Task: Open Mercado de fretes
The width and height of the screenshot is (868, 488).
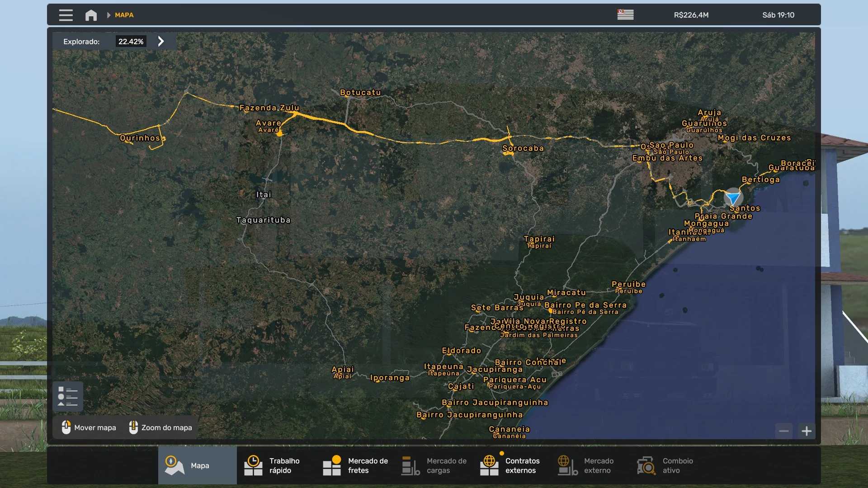Action: (355, 465)
